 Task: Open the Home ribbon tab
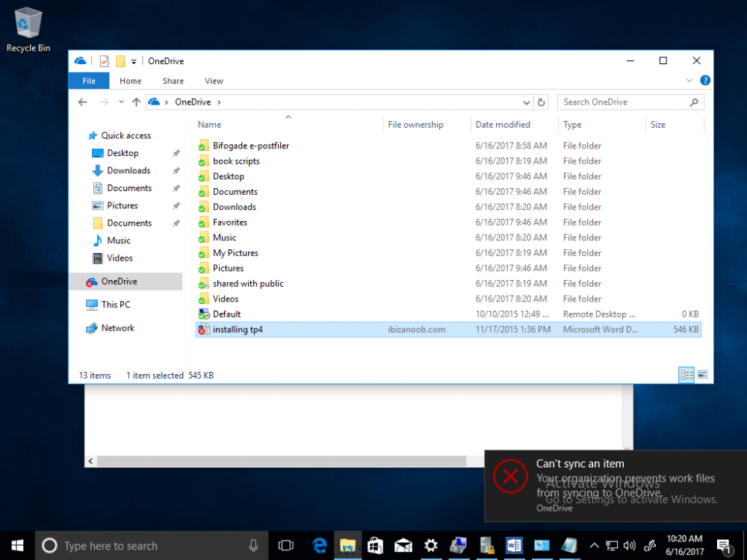click(x=131, y=81)
